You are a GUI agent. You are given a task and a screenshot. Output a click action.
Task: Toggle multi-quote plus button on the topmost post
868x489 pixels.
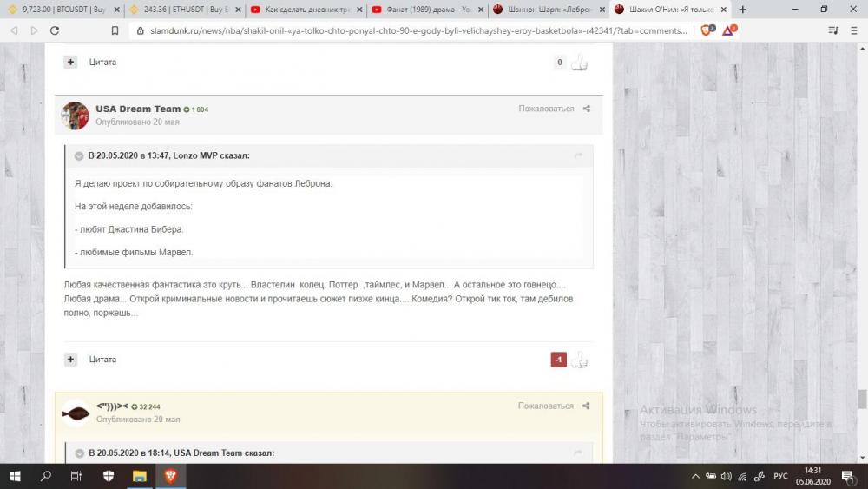70,63
